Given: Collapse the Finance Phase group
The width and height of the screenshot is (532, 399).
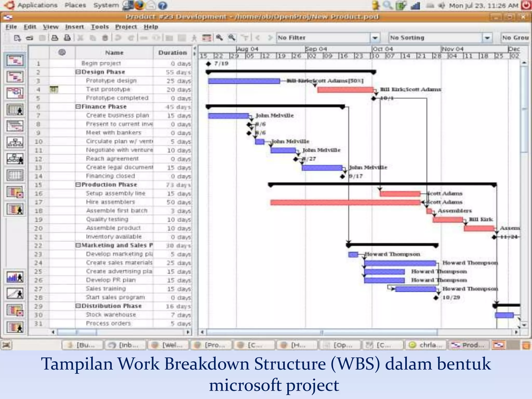Looking at the screenshot, I should [x=78, y=107].
